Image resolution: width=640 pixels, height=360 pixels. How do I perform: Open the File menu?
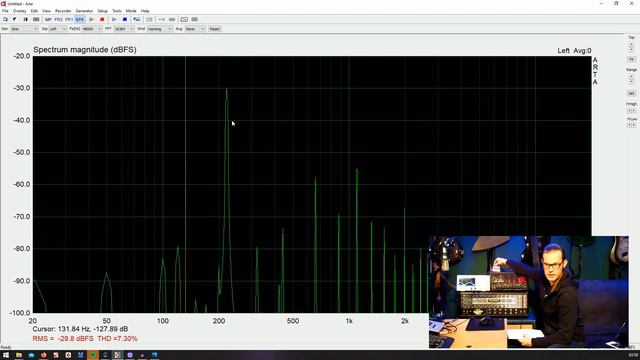point(5,11)
